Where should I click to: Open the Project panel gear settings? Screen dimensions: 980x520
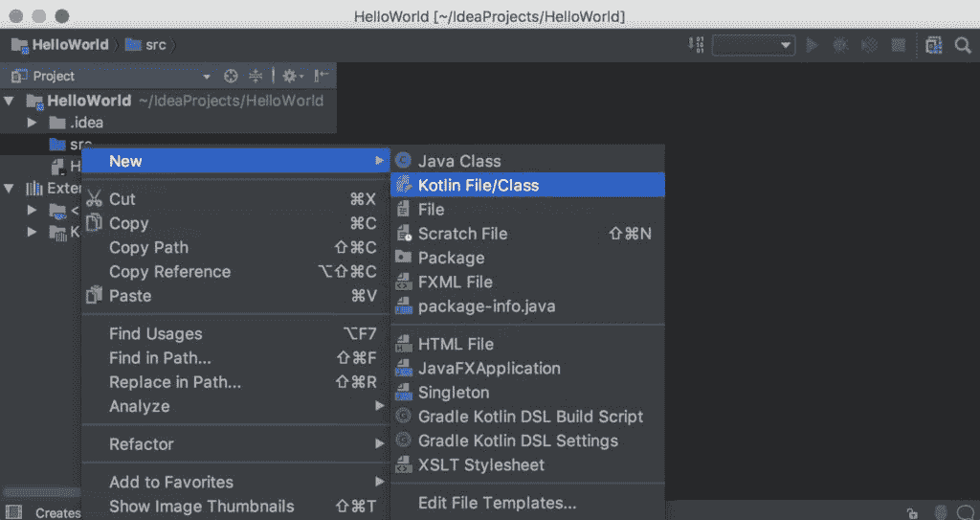point(290,76)
